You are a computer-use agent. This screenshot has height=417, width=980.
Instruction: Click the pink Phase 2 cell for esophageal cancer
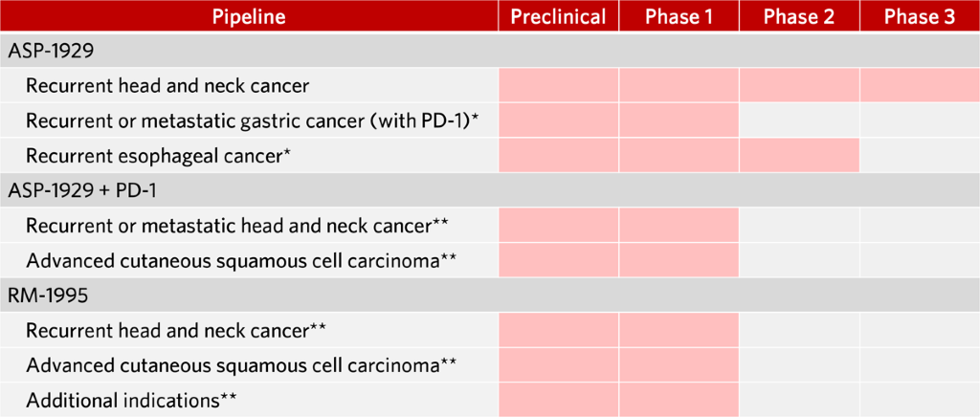pyautogui.click(x=799, y=155)
